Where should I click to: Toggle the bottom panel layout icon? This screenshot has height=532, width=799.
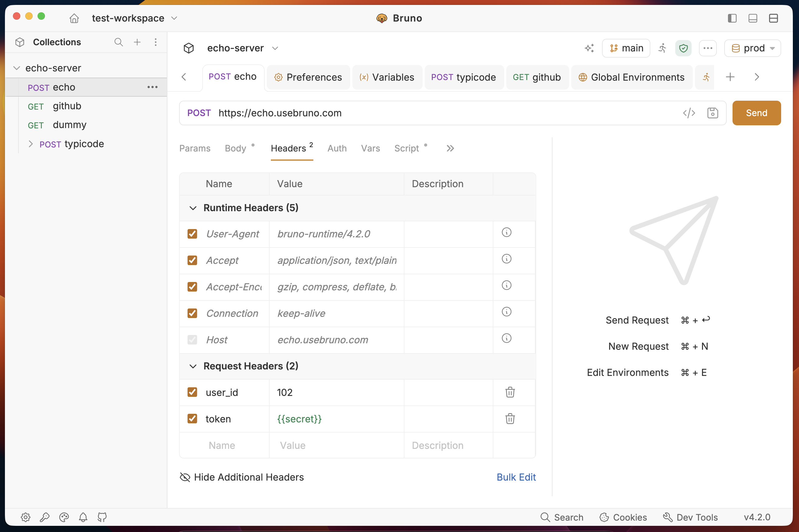point(753,18)
